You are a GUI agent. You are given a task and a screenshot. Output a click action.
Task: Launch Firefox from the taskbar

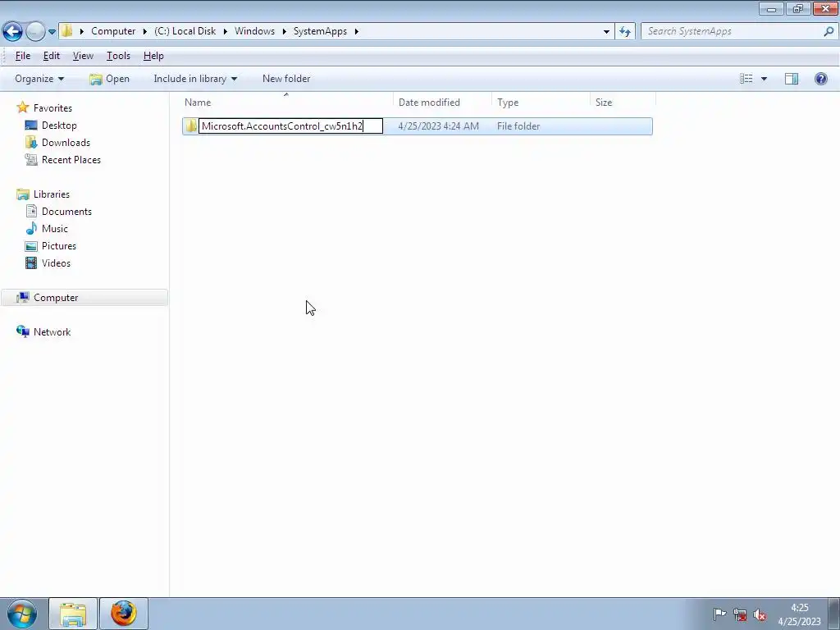tap(124, 614)
